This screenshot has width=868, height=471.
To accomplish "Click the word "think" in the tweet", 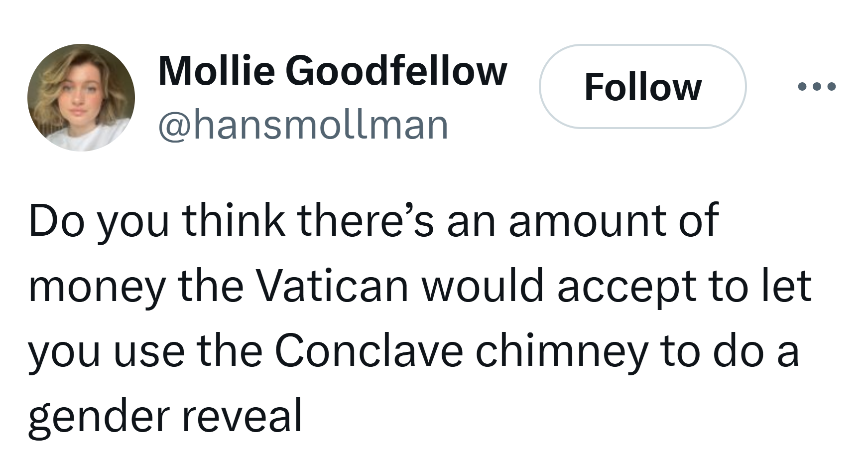I will pos(234,220).
